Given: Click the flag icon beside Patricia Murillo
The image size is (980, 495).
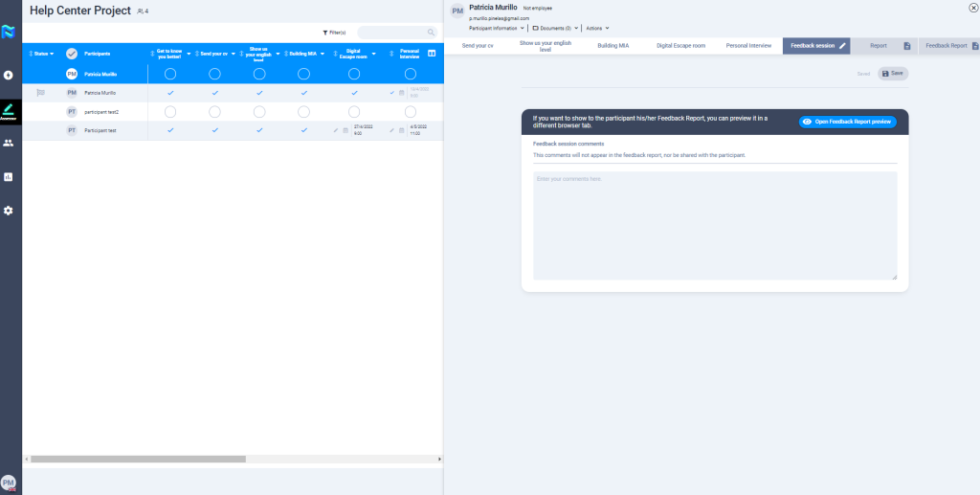Looking at the screenshot, I should tap(40, 93).
